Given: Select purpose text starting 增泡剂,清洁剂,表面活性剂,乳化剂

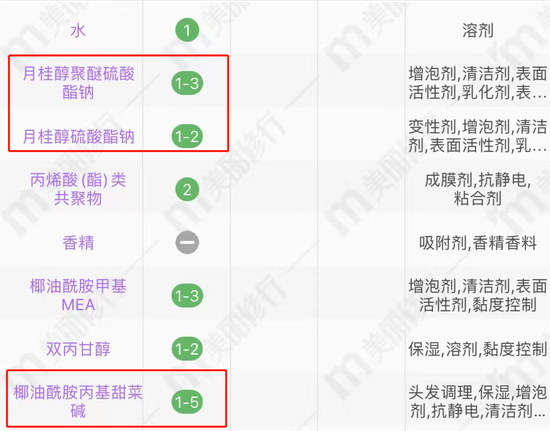Looking at the screenshot, I should [x=478, y=83].
